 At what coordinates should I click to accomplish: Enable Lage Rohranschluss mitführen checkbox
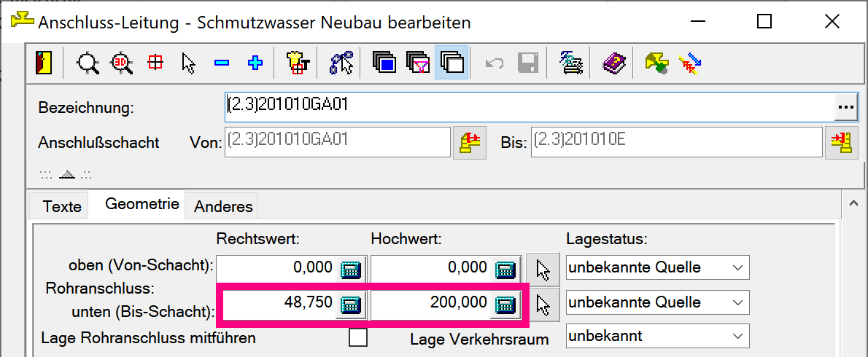coord(357,338)
